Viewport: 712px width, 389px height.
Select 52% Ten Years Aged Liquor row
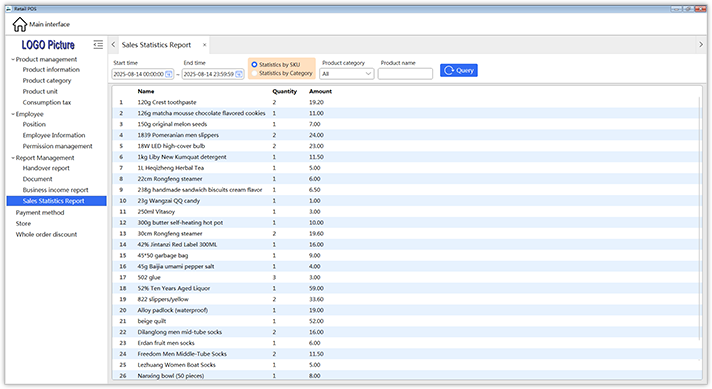coord(406,288)
